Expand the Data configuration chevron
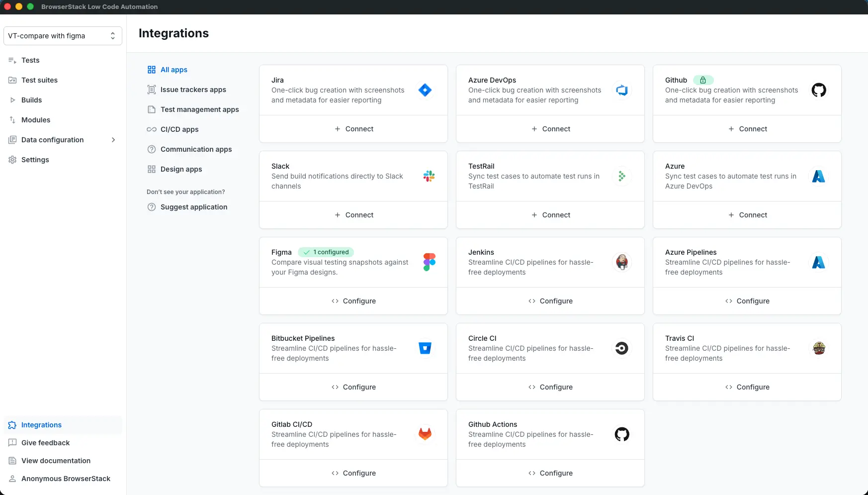The height and width of the screenshot is (495, 868). coord(113,140)
